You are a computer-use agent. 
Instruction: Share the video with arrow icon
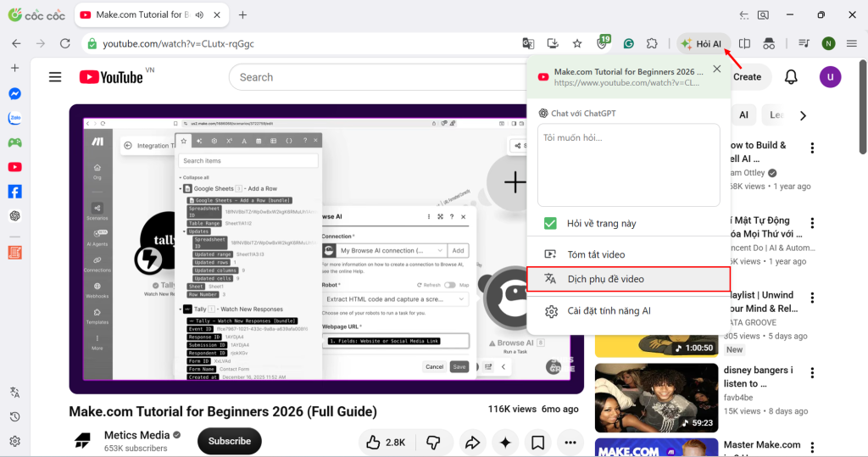pos(472,442)
